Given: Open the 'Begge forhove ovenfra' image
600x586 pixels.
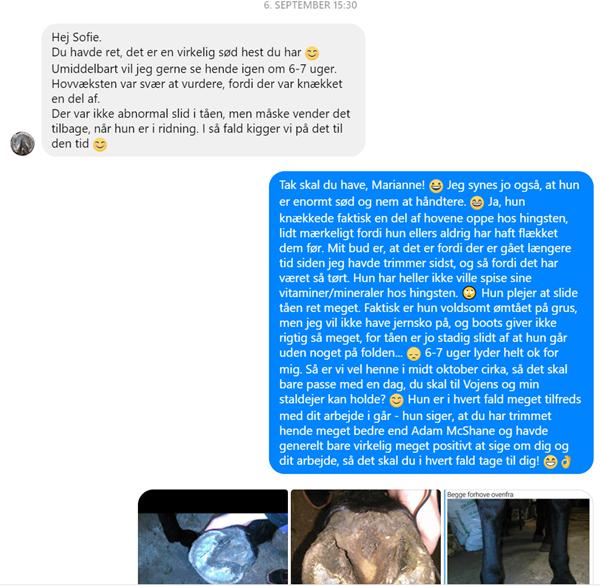Looking at the screenshot, I should [518, 537].
